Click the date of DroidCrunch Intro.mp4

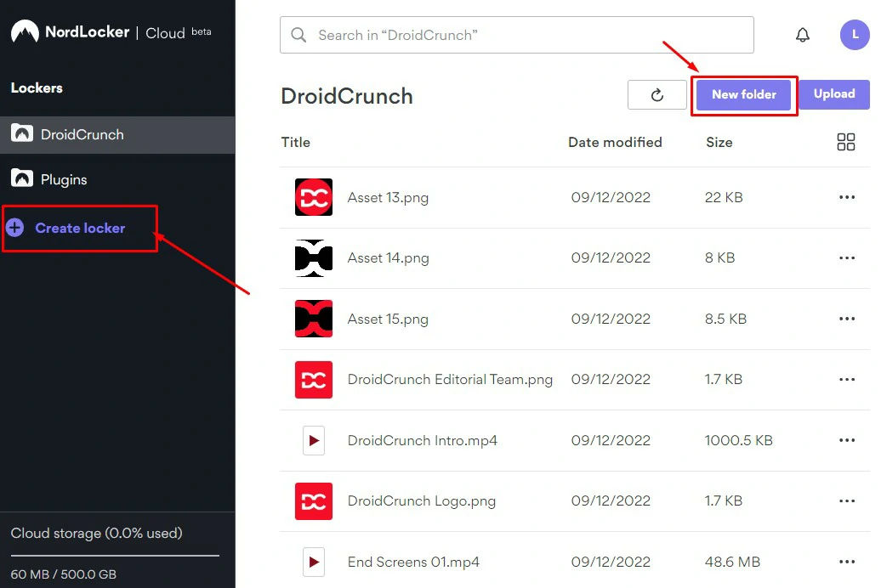click(611, 440)
